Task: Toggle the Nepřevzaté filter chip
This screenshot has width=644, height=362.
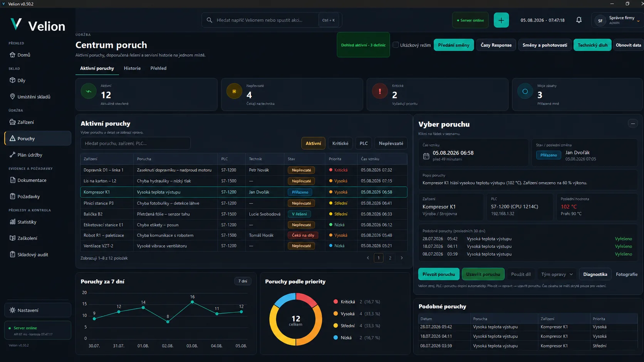Action: coord(391,143)
